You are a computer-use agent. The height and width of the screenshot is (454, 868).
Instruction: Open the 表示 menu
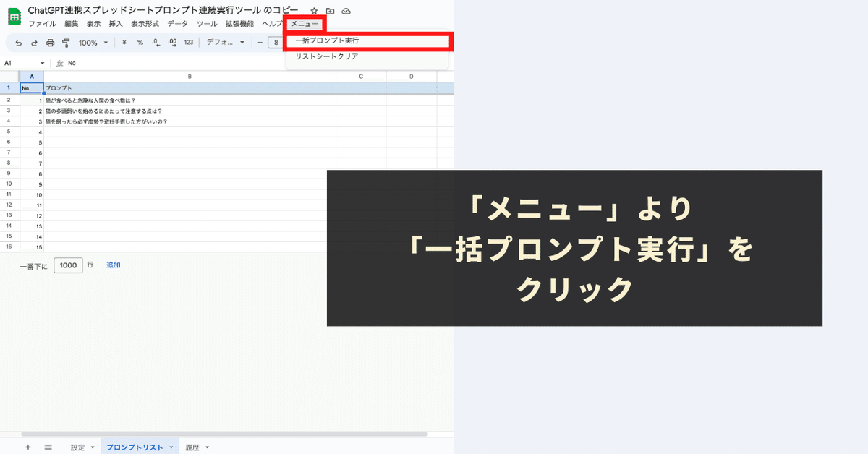(x=93, y=24)
